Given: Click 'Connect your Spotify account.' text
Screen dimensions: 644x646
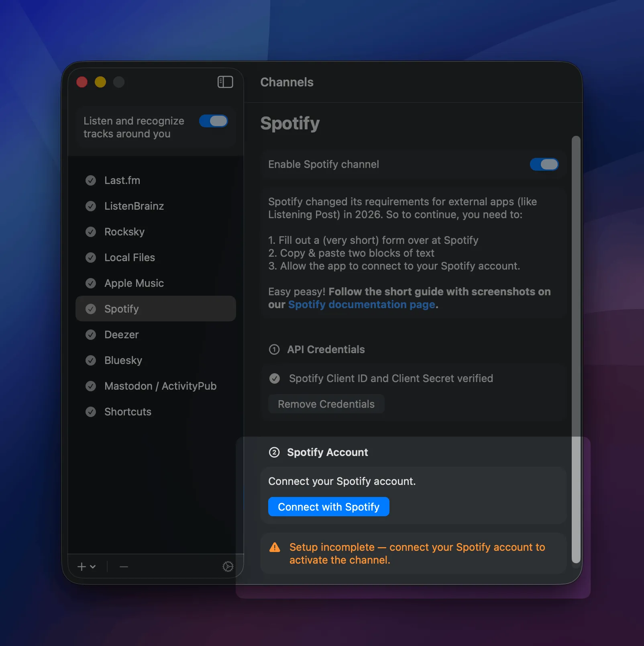Looking at the screenshot, I should pos(342,481).
